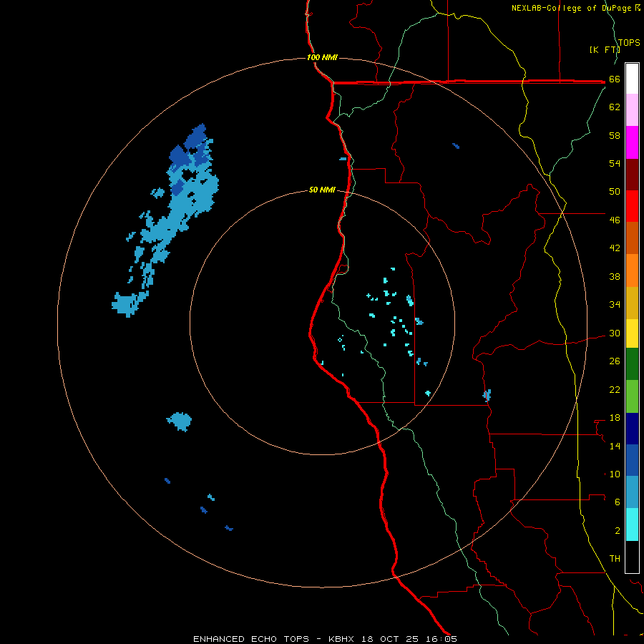This screenshot has height=644, width=644.
Task: Click the TH threshold legend label
Action: 615,558
